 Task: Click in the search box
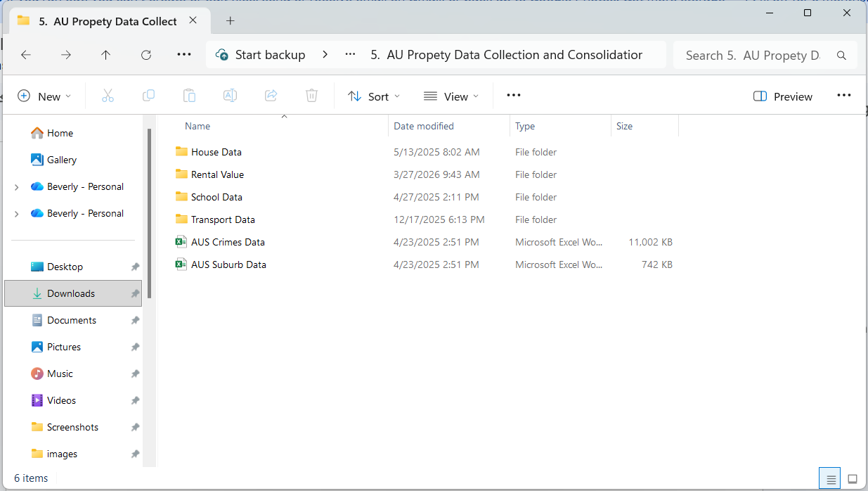coord(752,55)
